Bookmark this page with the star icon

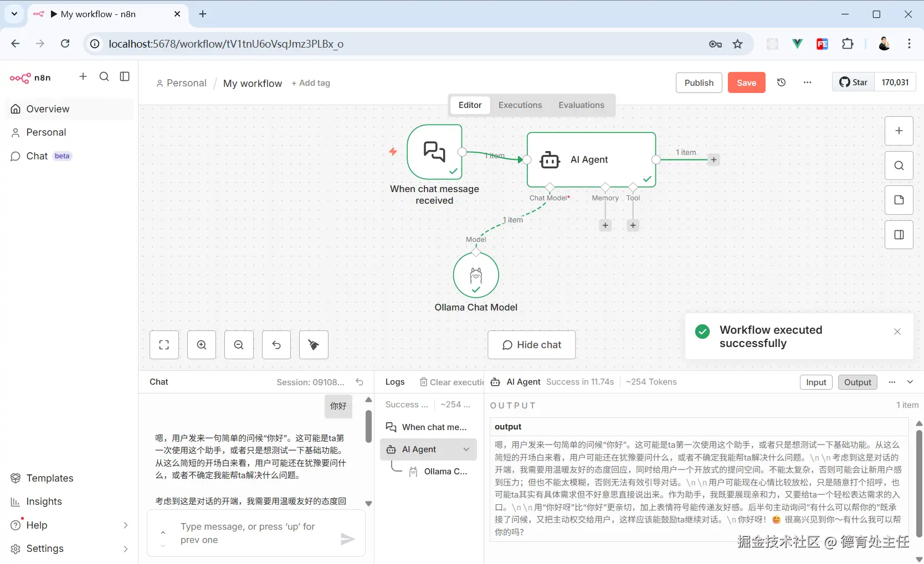tap(738, 44)
